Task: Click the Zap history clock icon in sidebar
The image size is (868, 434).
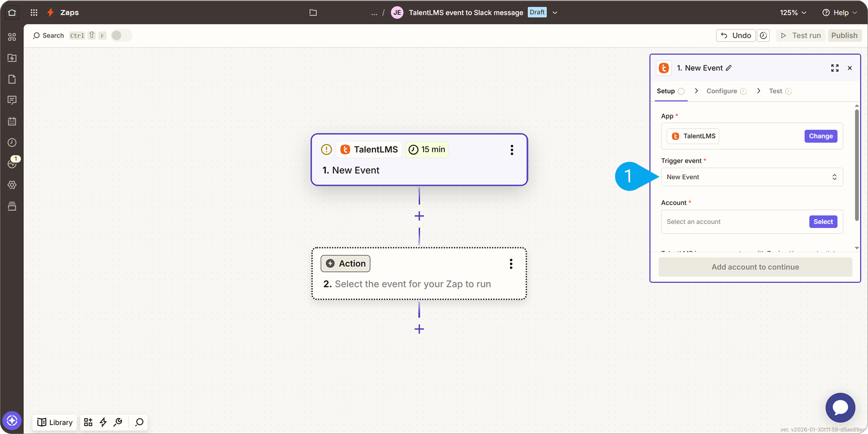Action: [12, 142]
